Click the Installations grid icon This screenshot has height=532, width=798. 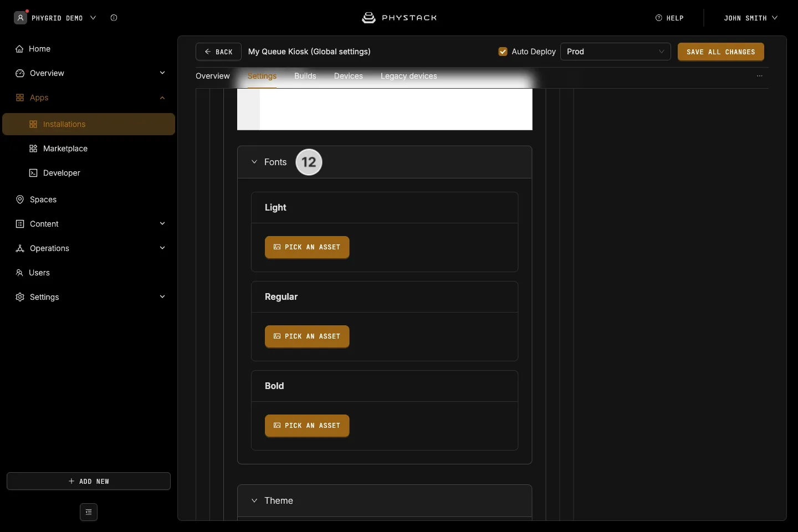pos(33,124)
